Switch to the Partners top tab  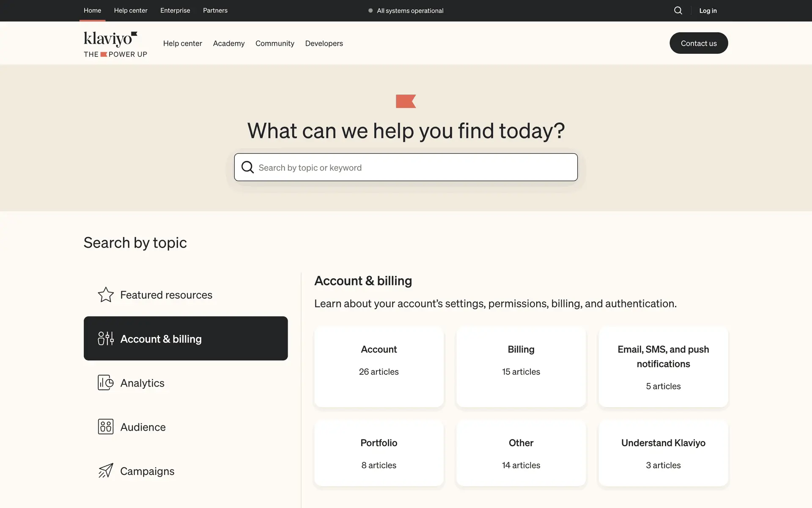(x=215, y=11)
